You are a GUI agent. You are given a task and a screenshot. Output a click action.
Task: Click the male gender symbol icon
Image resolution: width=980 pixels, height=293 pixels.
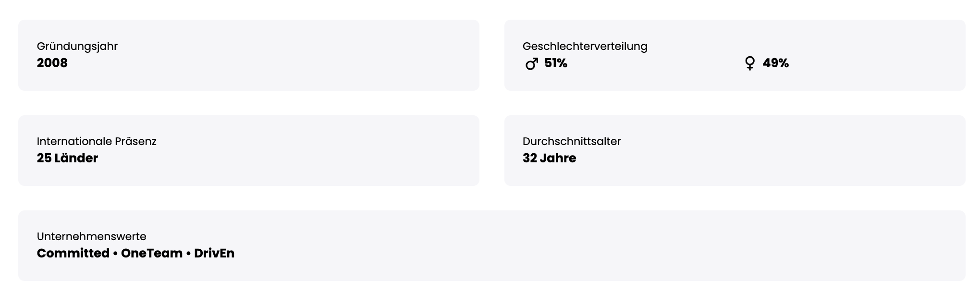point(531,63)
